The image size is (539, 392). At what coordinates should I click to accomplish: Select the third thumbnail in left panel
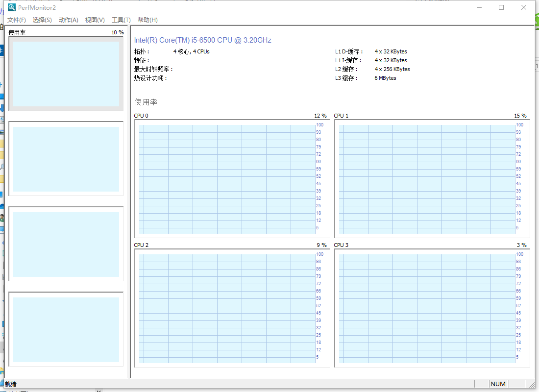66,244
